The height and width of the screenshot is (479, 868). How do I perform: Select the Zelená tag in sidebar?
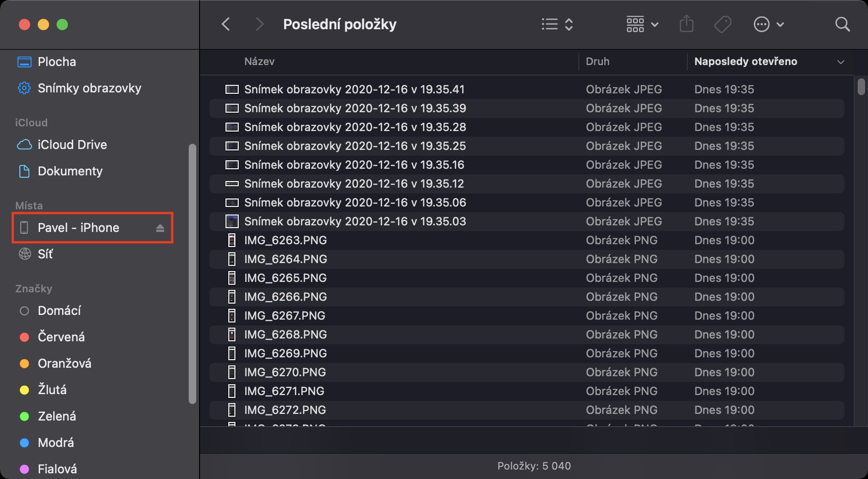click(57, 416)
